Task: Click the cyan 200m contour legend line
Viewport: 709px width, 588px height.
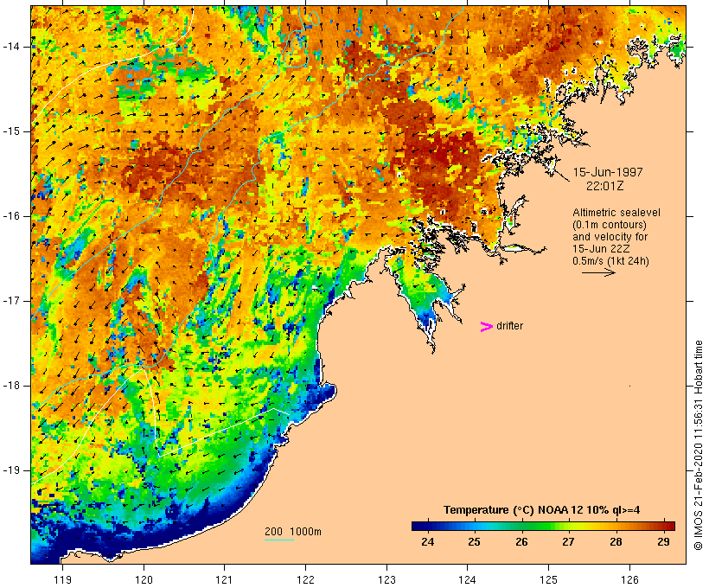Action: point(279,540)
